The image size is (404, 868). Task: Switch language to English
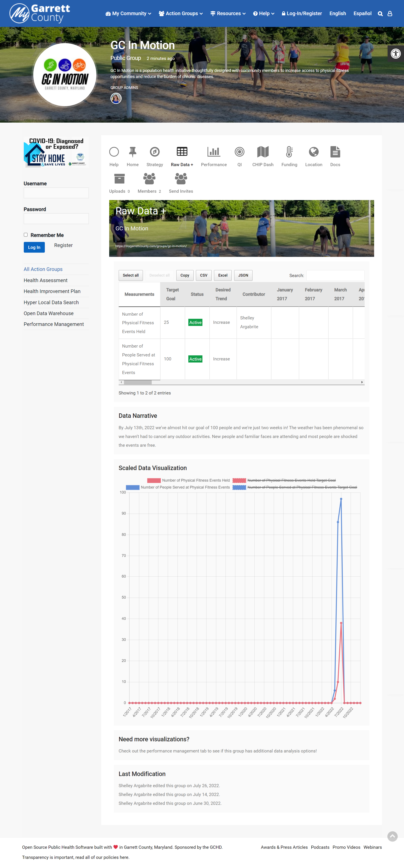coord(338,13)
